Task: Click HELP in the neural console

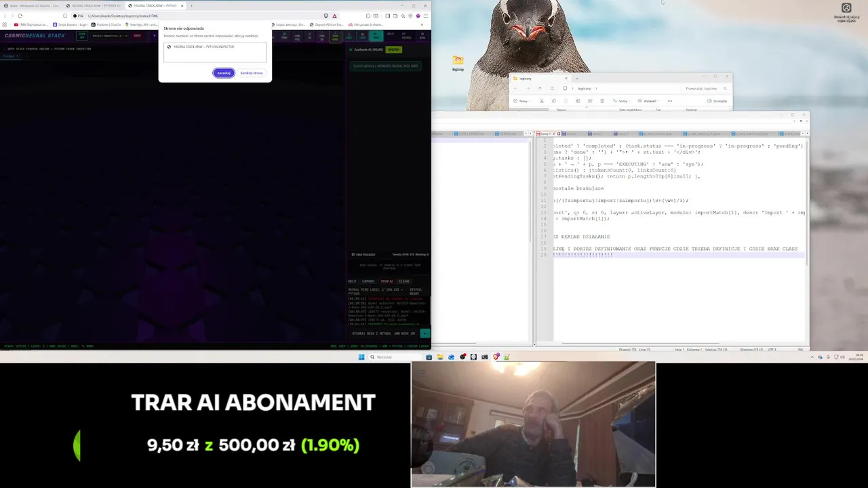Action: click(352, 281)
